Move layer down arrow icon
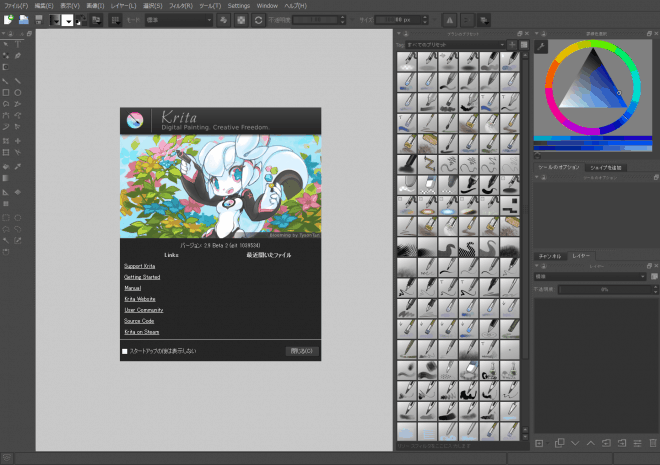660x465 pixels. coord(575,443)
